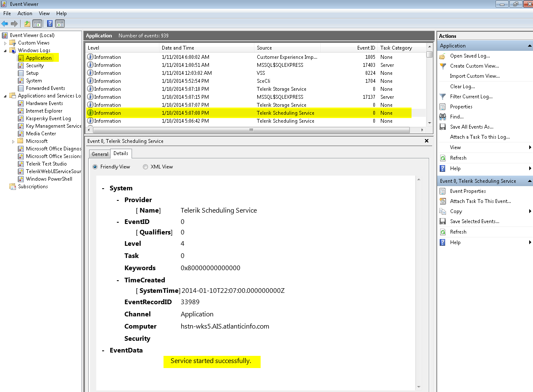Open the View submenu in Actions pane
This screenshot has width=533, height=392.
[486, 147]
